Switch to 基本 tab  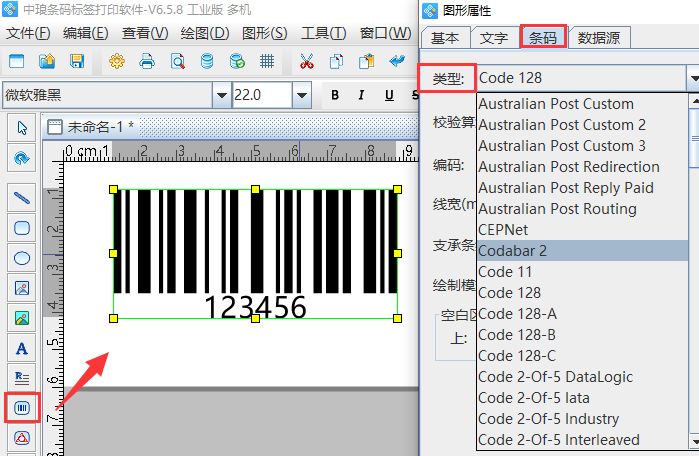pos(445,37)
